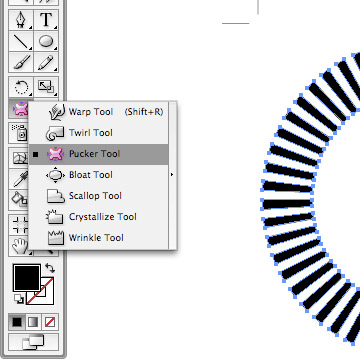This screenshot has width=360, height=360.
Task: Click the active Pucker tool in toolbar
Action: [19, 108]
